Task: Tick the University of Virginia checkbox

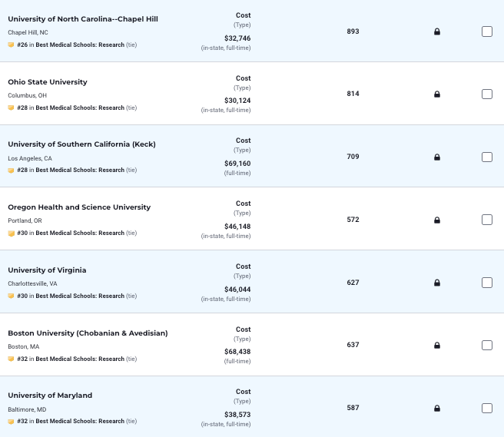Action: click(487, 283)
